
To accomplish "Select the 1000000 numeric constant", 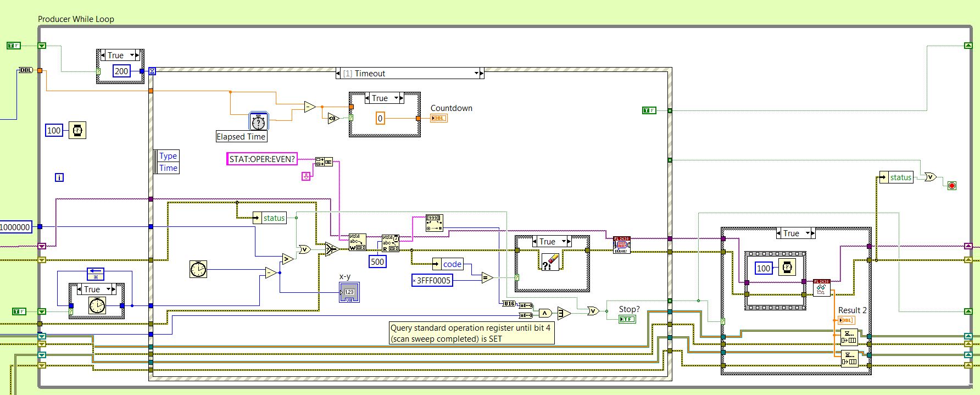I will point(15,226).
